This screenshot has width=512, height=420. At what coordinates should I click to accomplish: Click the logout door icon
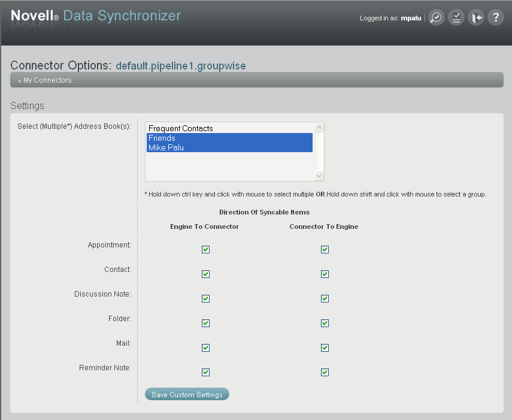click(476, 17)
